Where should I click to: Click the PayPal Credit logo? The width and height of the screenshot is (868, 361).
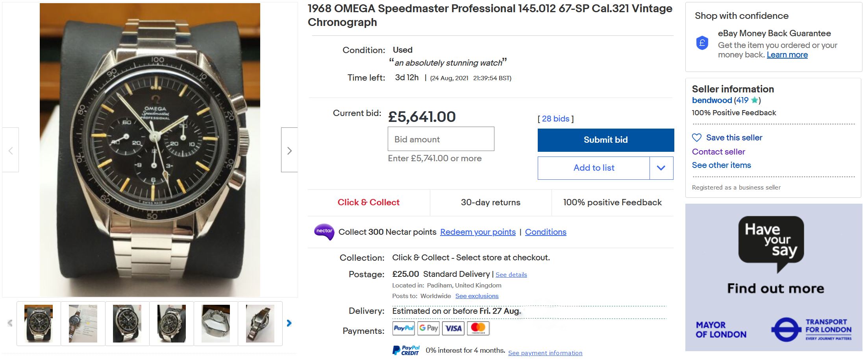pyautogui.click(x=406, y=350)
